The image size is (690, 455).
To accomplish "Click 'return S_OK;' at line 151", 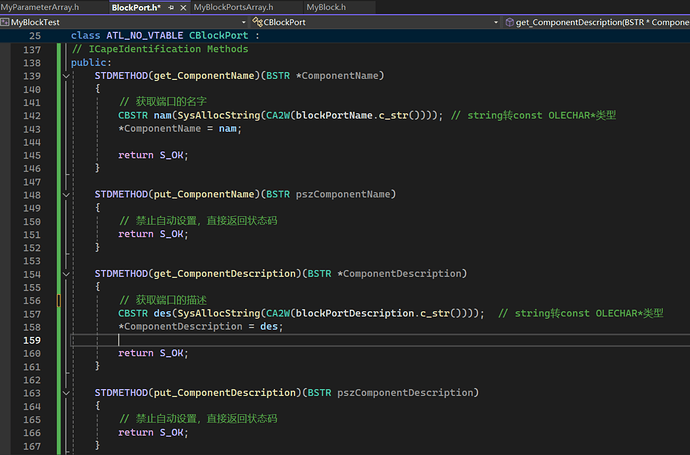I will pyautogui.click(x=153, y=234).
